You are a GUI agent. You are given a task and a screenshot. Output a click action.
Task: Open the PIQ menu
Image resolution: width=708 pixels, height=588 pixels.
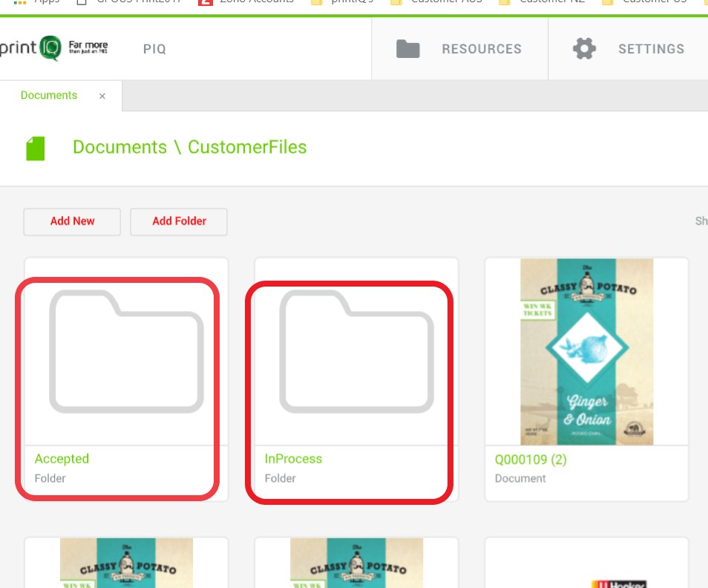coord(154,49)
